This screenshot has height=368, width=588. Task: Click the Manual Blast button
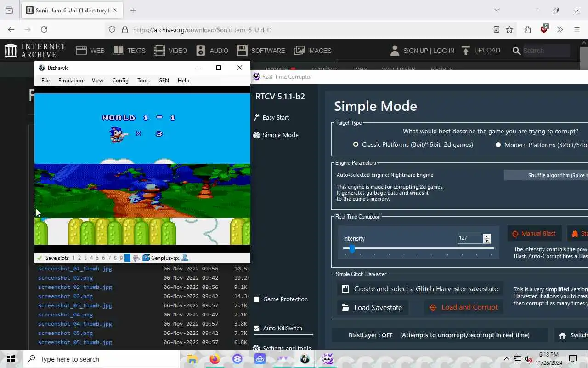534,234
